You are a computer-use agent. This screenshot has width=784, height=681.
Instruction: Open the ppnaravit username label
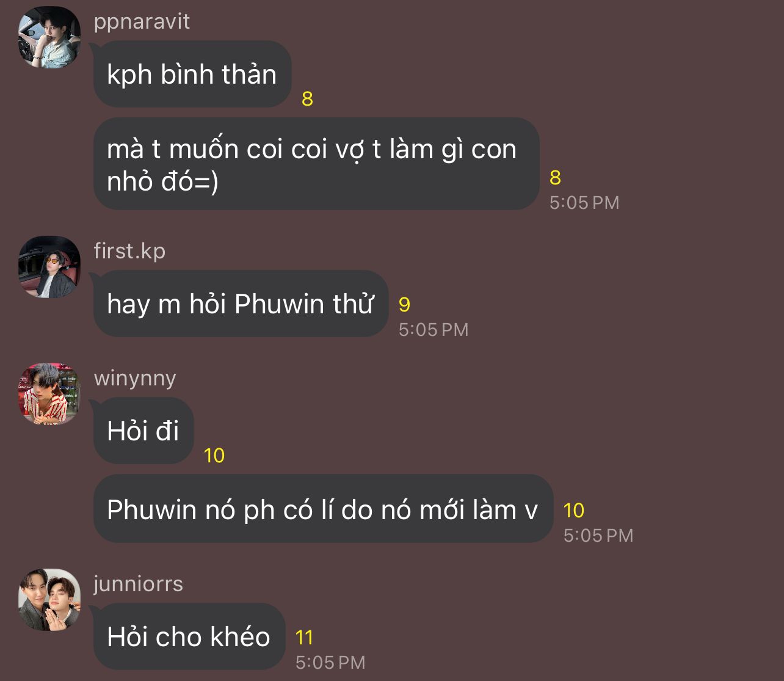point(142,22)
